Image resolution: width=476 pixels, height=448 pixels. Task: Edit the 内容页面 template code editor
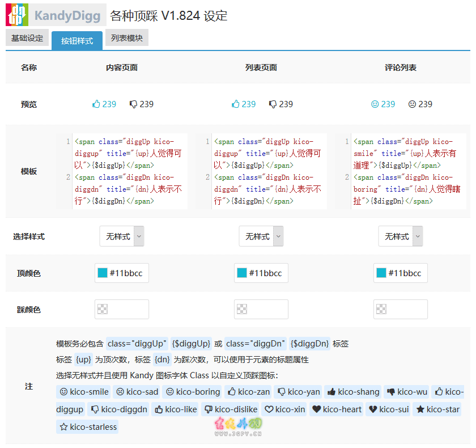point(122,171)
